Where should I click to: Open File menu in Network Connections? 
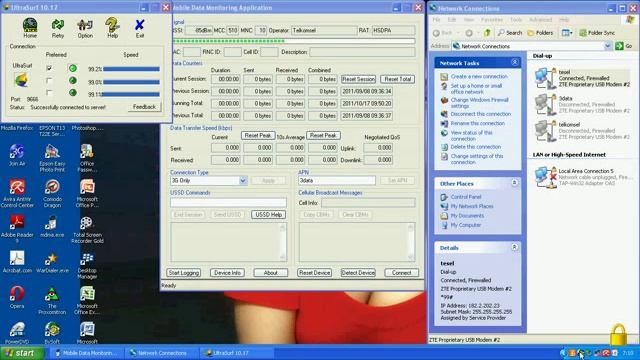[436, 20]
